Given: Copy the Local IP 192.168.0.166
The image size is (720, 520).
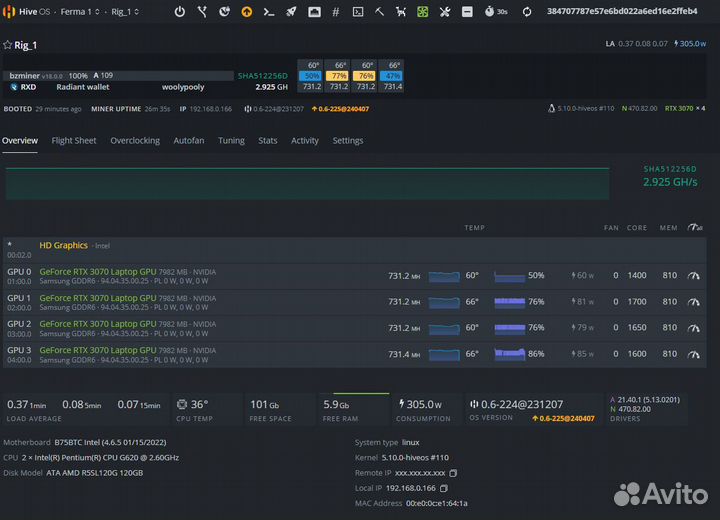Looking at the screenshot, I should 444,488.
